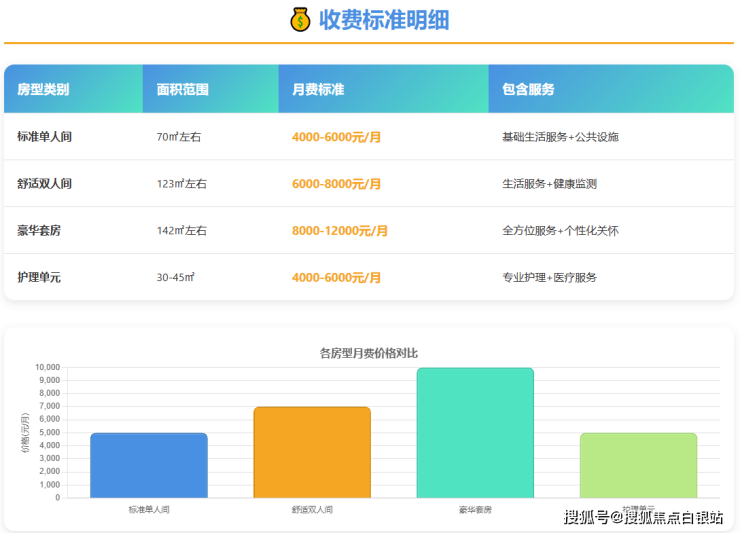This screenshot has height=533, width=740.
Task: Click the orange 舒适双人间 bar in chart
Action: tap(312, 452)
